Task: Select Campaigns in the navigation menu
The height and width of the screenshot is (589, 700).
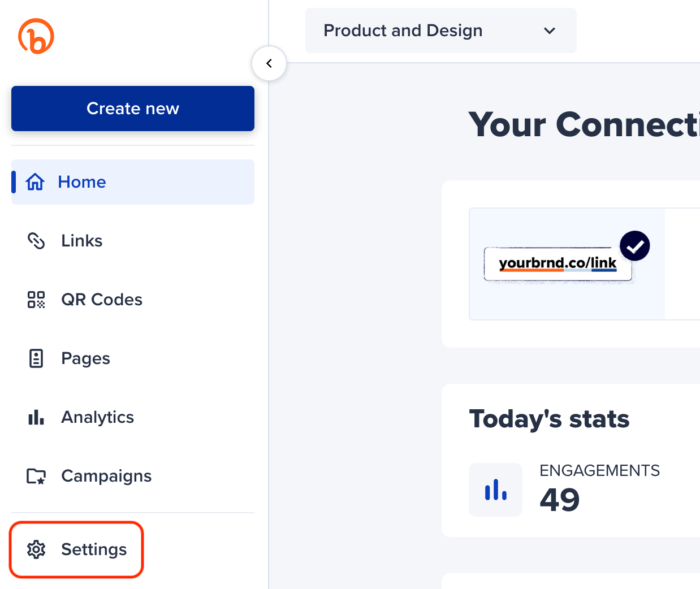Action: pyautogui.click(x=106, y=476)
